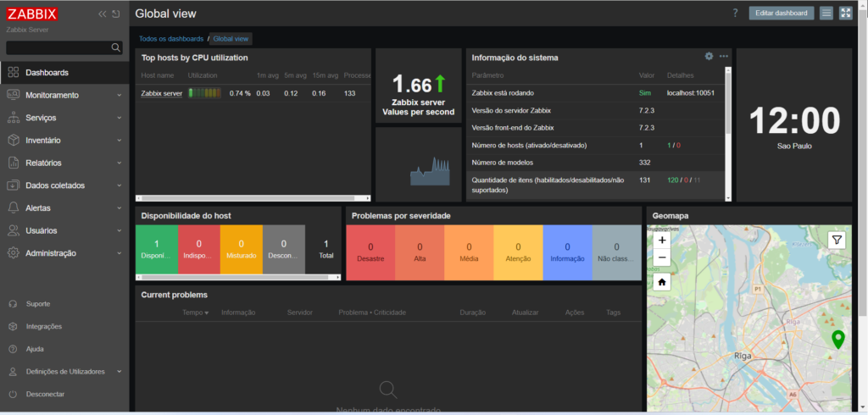Open Integrações in sidebar
Image resolution: width=868 pixels, height=415 pixels.
(x=44, y=326)
